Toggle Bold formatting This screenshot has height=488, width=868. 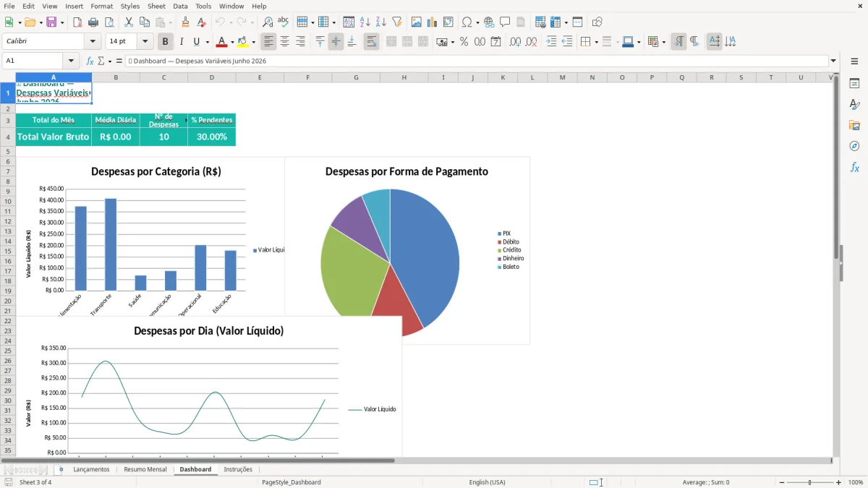[166, 42]
